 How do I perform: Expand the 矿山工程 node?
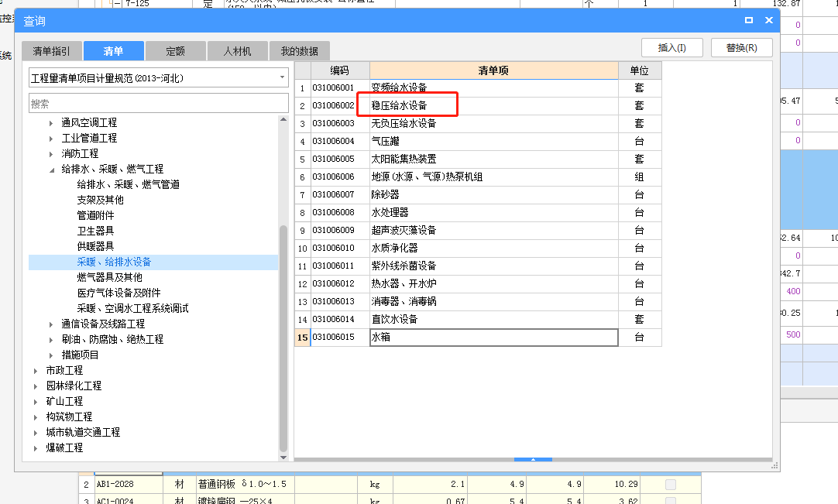(x=36, y=402)
